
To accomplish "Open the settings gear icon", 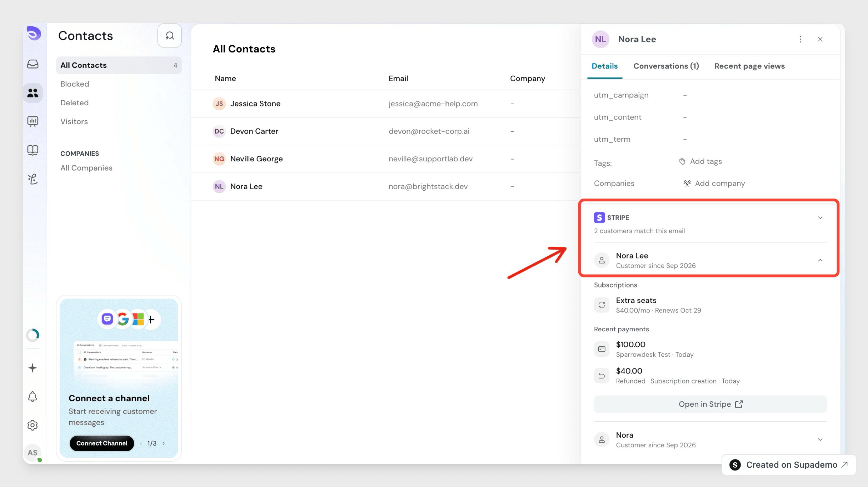I will click(33, 425).
